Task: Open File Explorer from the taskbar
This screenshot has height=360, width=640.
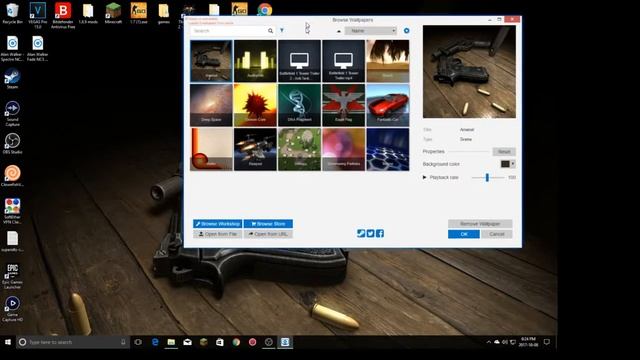Action: [x=171, y=342]
